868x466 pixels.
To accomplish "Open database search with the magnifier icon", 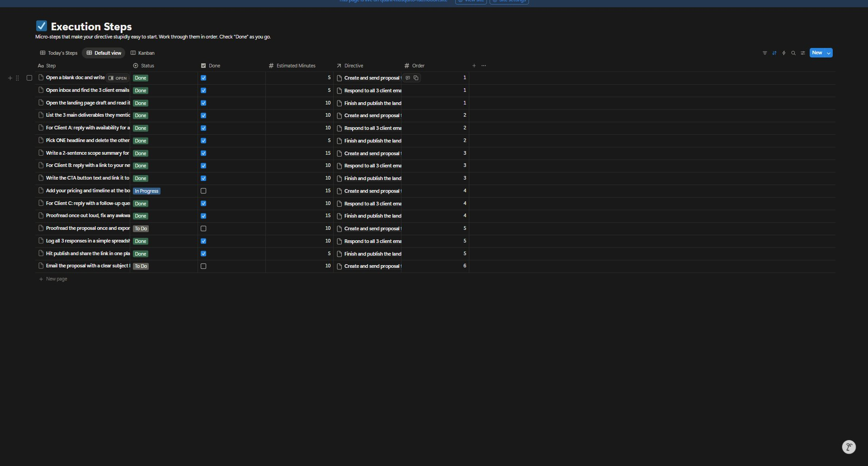I will (x=793, y=53).
